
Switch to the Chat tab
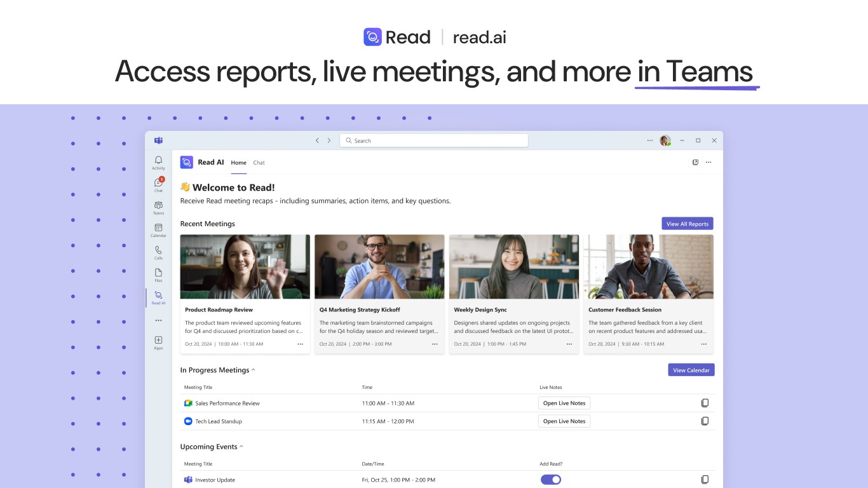pyautogui.click(x=259, y=163)
